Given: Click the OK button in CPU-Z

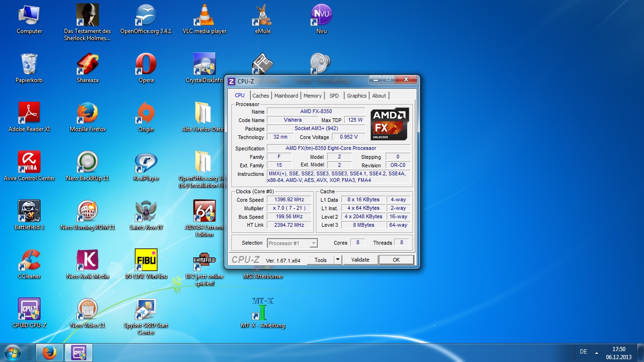Looking at the screenshot, I should click(396, 260).
